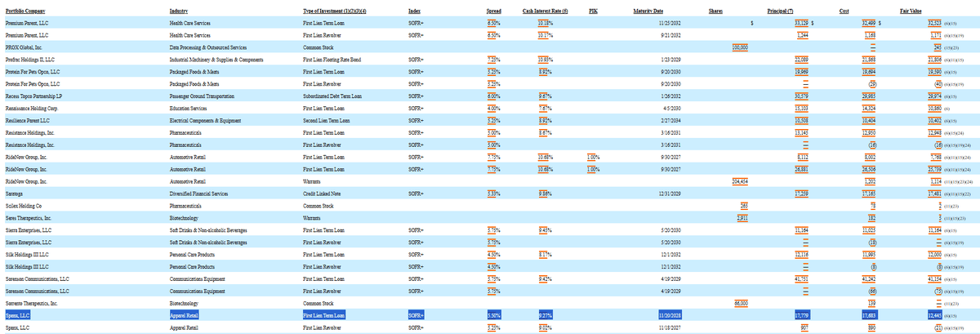980x334 pixels.
Task: Select the PROX Global, Inc. company cell
Action: tap(24, 48)
